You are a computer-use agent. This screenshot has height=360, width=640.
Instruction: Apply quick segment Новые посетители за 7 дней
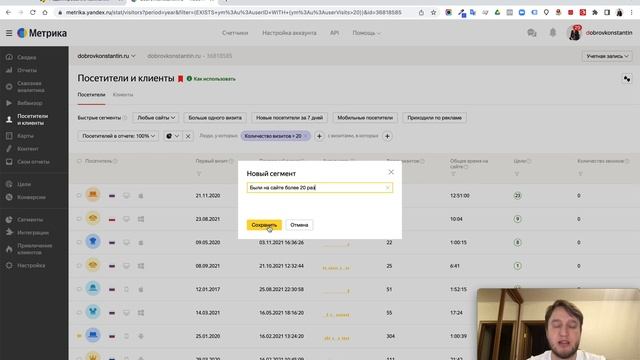click(289, 118)
